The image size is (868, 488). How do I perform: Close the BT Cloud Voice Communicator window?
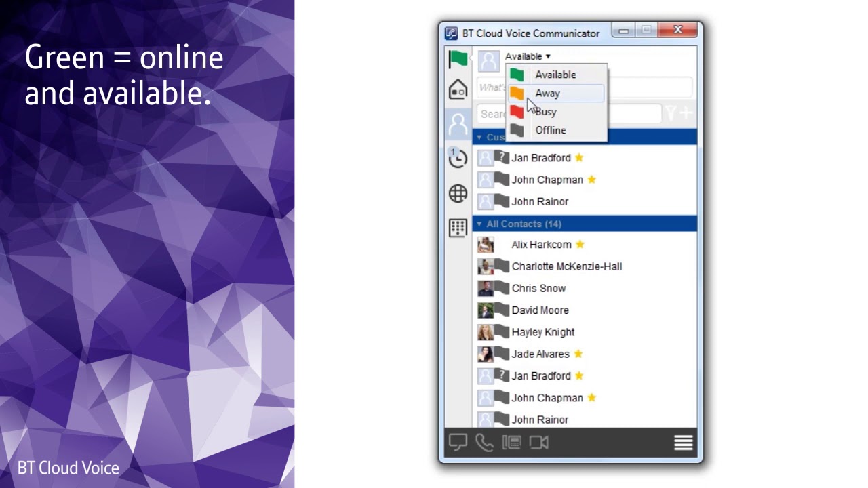[678, 30]
